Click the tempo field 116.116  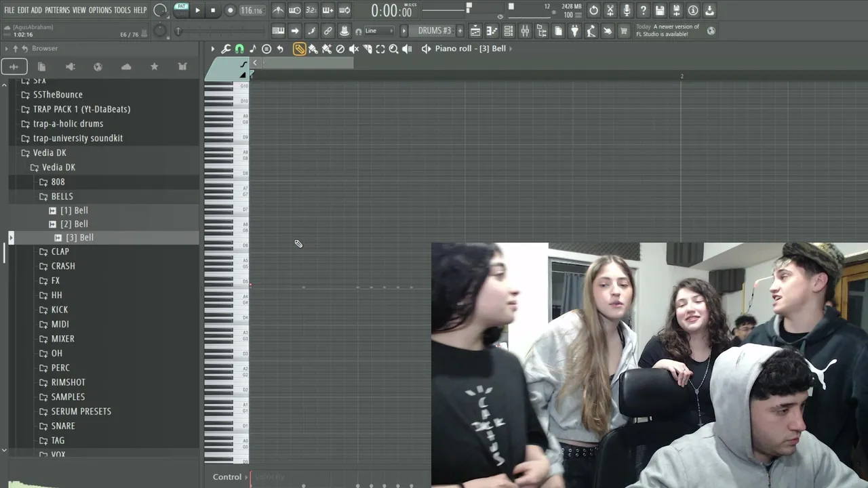(x=252, y=10)
